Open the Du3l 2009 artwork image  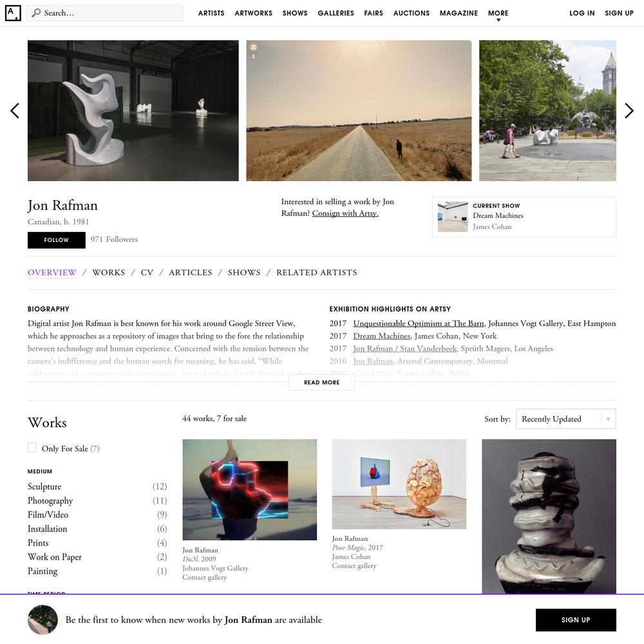tap(249, 489)
